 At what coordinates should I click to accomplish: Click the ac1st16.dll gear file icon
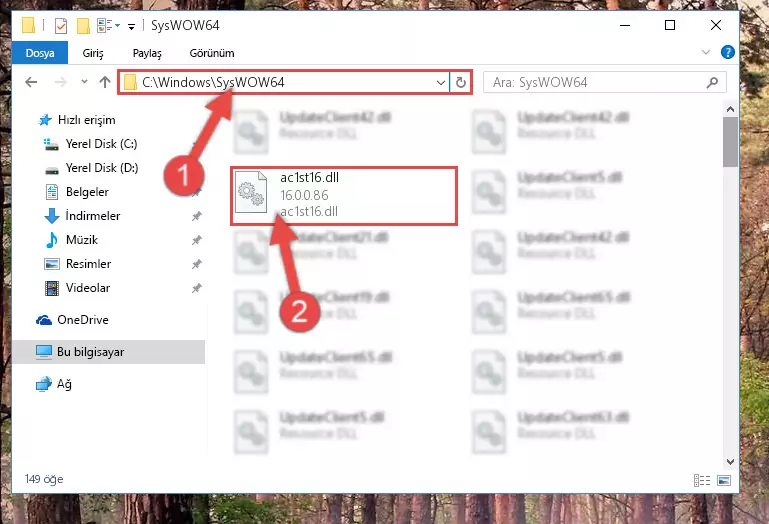click(x=251, y=192)
